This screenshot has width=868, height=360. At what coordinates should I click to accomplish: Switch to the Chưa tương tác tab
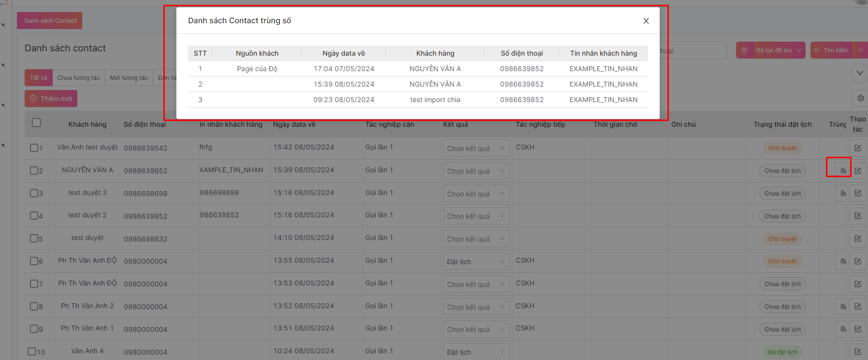click(x=78, y=78)
